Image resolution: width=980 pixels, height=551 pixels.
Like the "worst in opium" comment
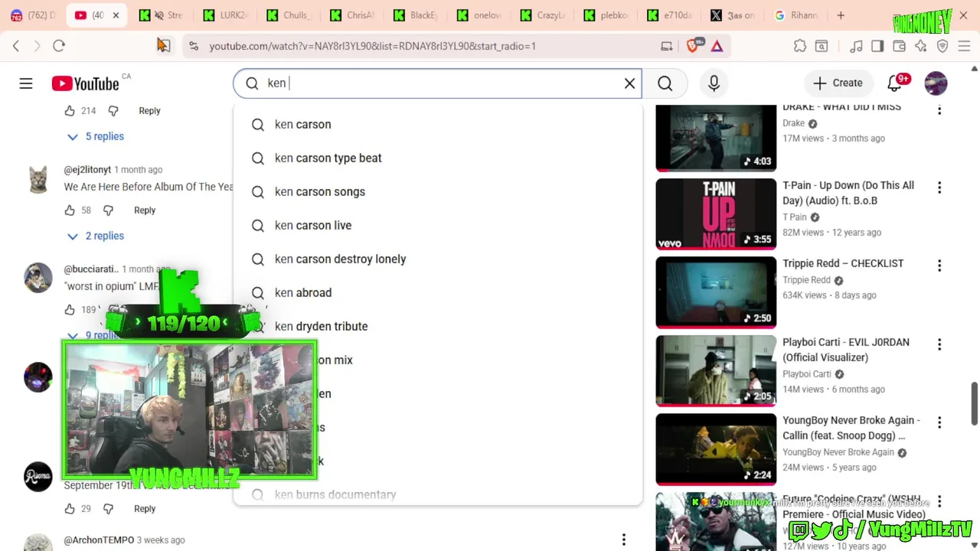pyautogui.click(x=70, y=310)
